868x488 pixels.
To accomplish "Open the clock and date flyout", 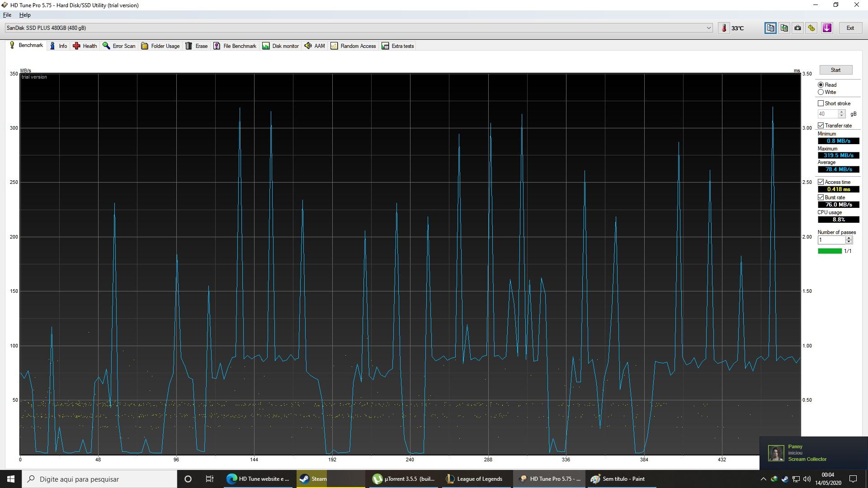I will pyautogui.click(x=827, y=479).
